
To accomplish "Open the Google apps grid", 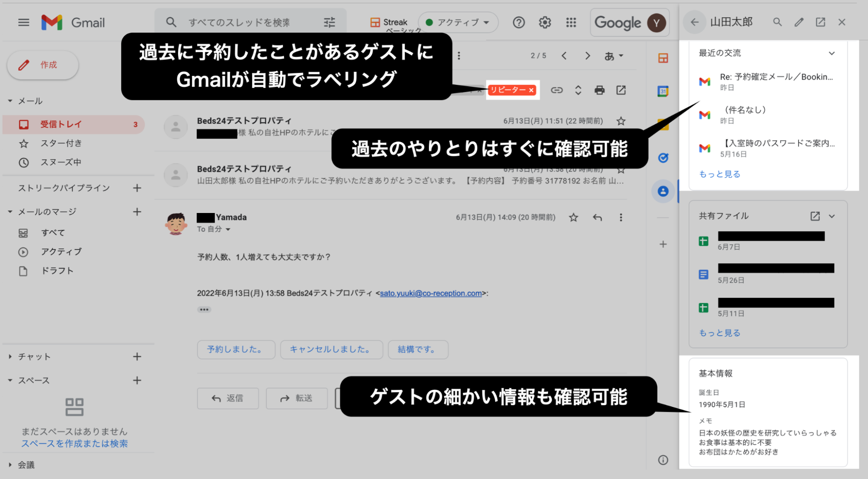I will [x=571, y=22].
